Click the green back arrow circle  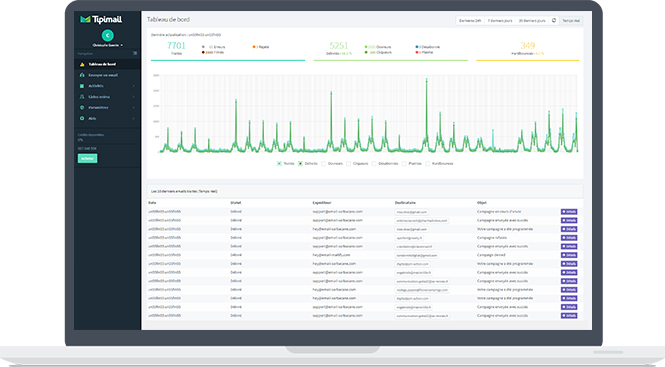pyautogui.click(x=108, y=36)
